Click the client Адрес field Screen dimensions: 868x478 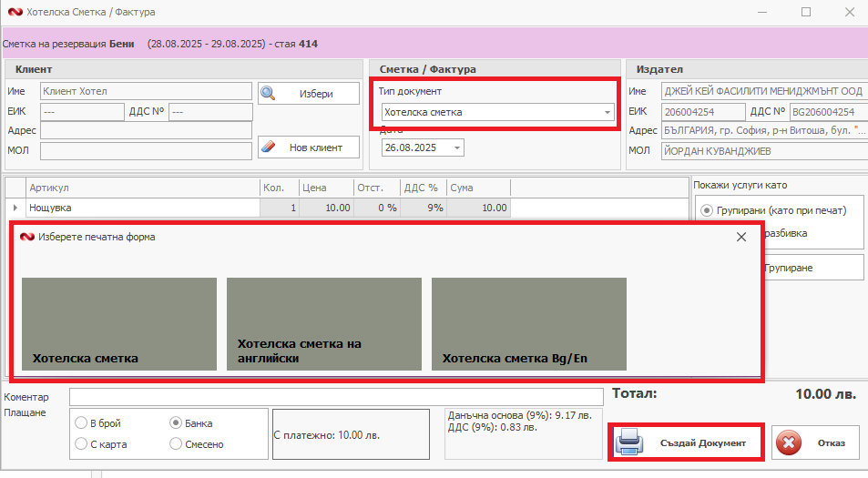pyautogui.click(x=146, y=130)
